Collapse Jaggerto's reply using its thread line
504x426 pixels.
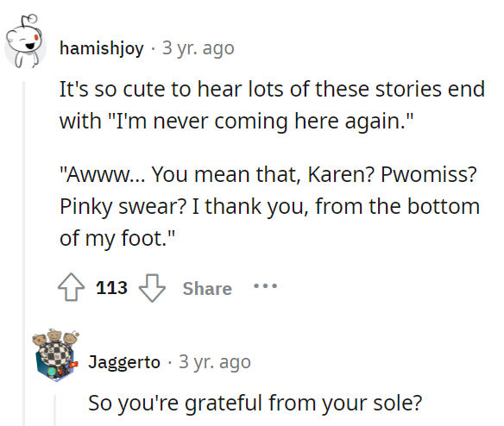(54, 410)
